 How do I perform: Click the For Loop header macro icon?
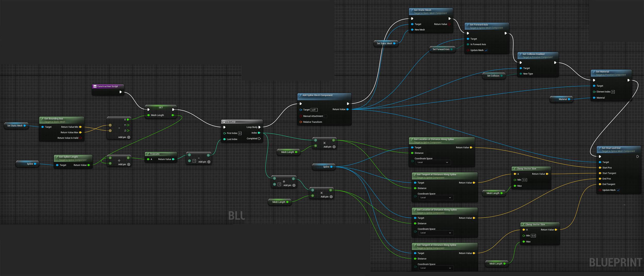(x=224, y=122)
